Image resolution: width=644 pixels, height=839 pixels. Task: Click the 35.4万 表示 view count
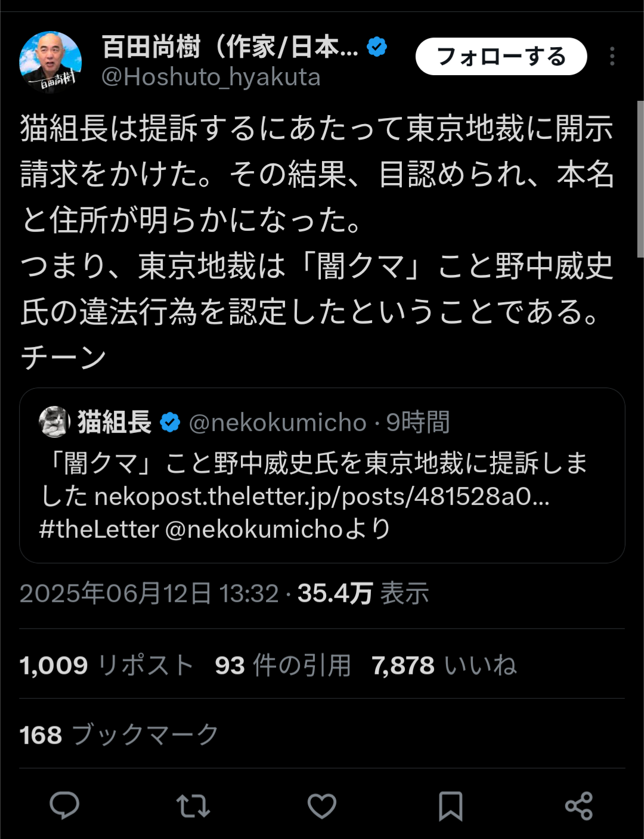(x=363, y=593)
